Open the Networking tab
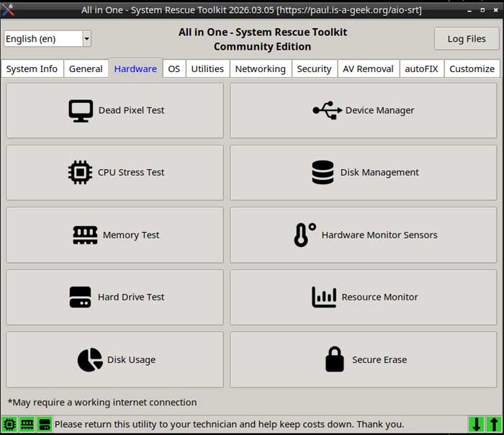The height and width of the screenshot is (435, 504). point(261,69)
